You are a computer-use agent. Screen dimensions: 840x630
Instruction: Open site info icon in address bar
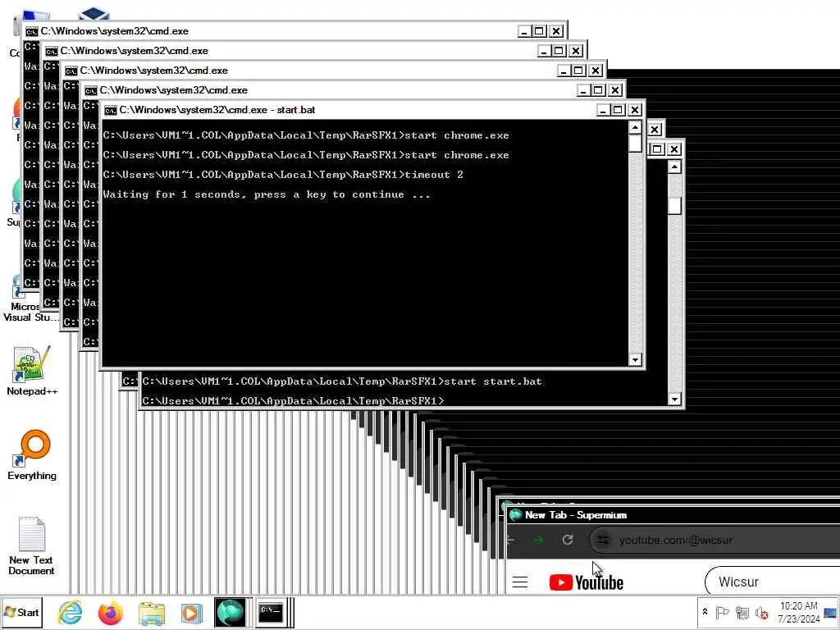pos(603,540)
